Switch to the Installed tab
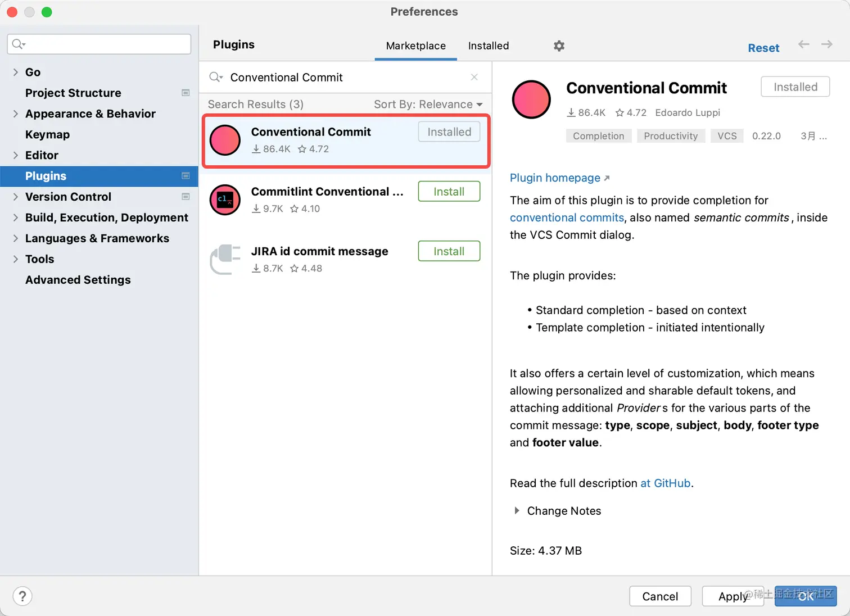850x616 pixels. click(488, 46)
